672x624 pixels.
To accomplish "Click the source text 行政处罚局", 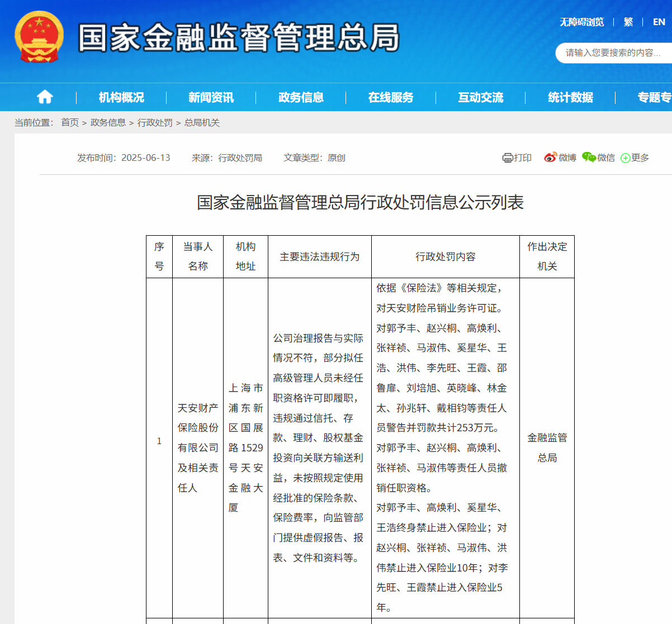I will (240, 158).
